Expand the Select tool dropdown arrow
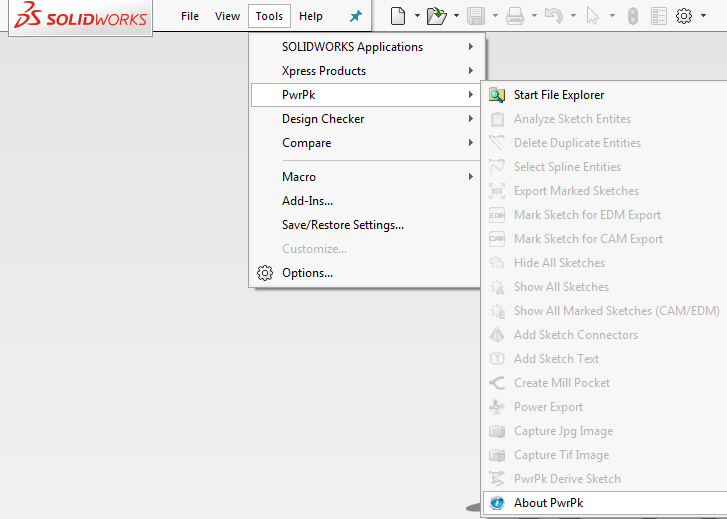The width and height of the screenshot is (727, 519). pyautogui.click(x=612, y=16)
